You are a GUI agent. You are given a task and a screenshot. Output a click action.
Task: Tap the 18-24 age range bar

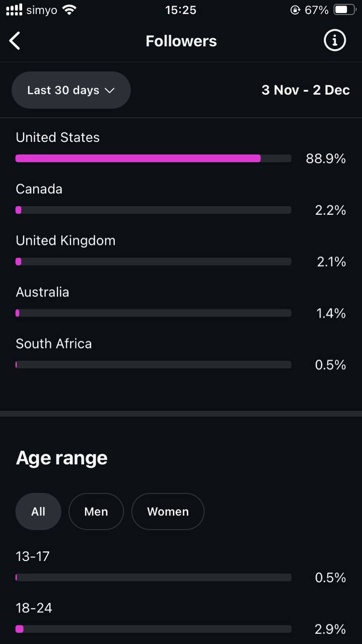tap(154, 629)
